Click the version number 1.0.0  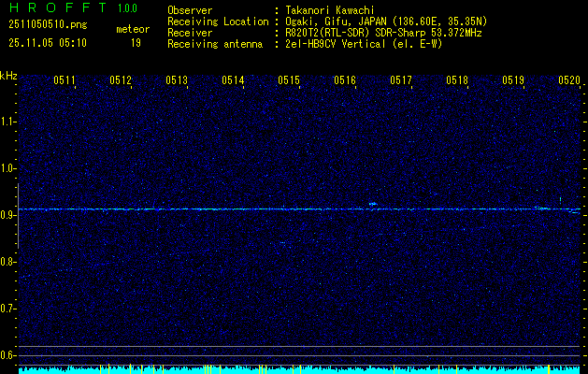127,8
